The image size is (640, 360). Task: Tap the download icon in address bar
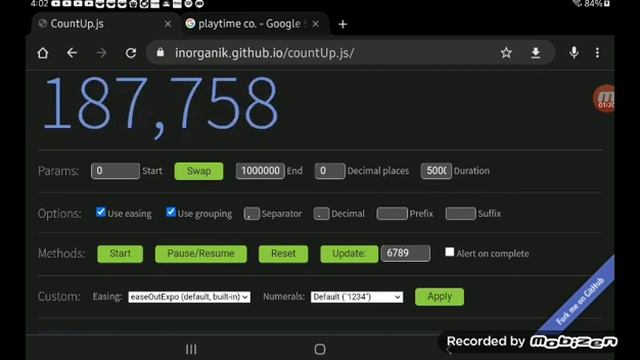tap(536, 53)
